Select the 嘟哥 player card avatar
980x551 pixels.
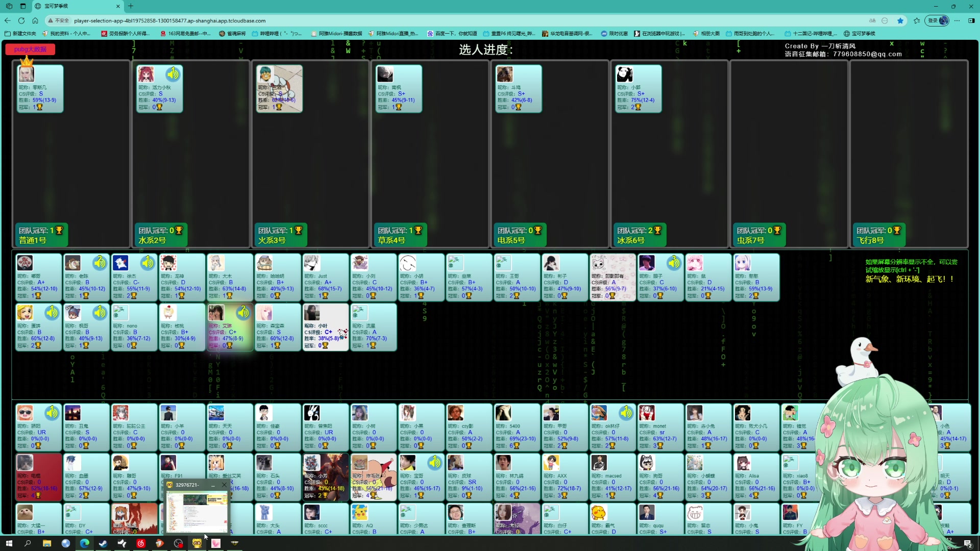(25, 263)
